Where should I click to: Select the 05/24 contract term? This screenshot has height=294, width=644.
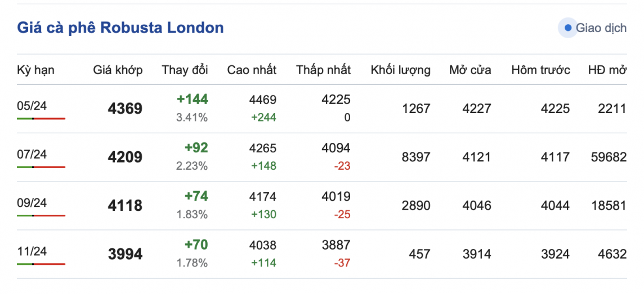[x=32, y=106]
